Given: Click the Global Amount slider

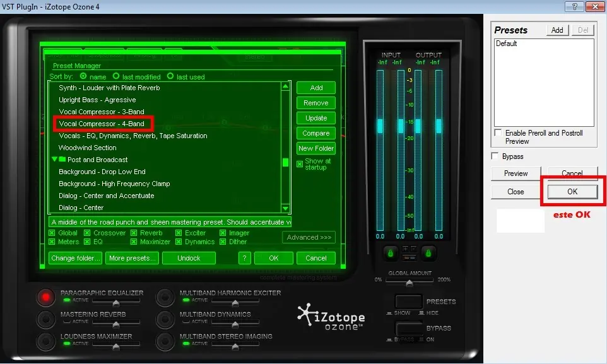Looking at the screenshot, I should coord(409,283).
